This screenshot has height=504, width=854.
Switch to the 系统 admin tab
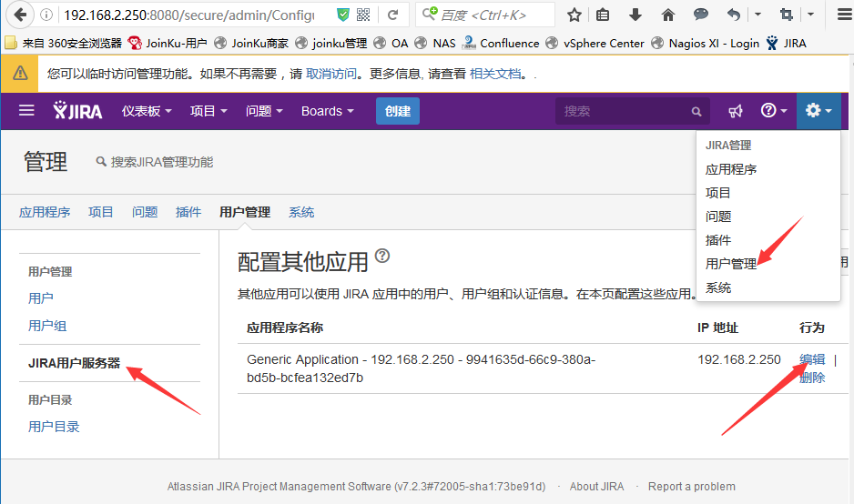(x=301, y=212)
